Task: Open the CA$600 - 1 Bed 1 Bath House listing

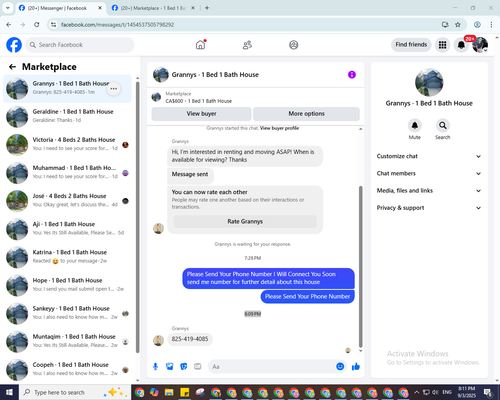Action: tap(199, 101)
